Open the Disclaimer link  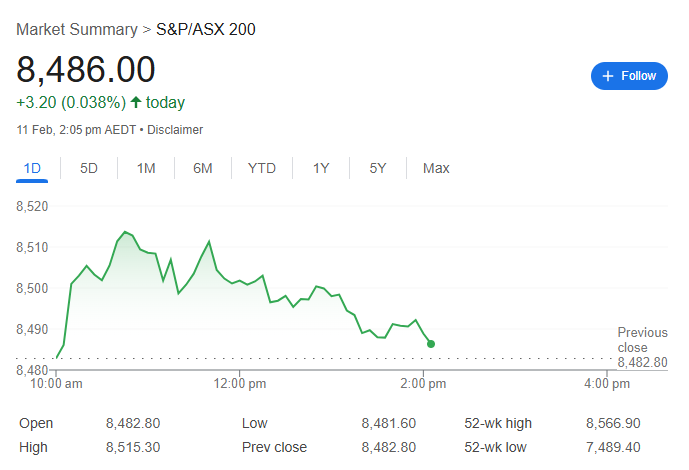pos(175,130)
